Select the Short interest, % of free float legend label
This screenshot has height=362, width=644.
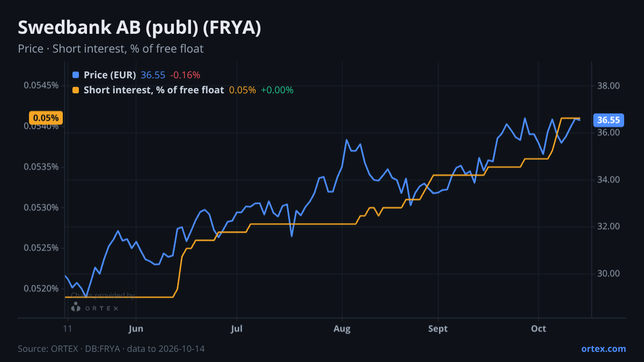click(x=154, y=90)
